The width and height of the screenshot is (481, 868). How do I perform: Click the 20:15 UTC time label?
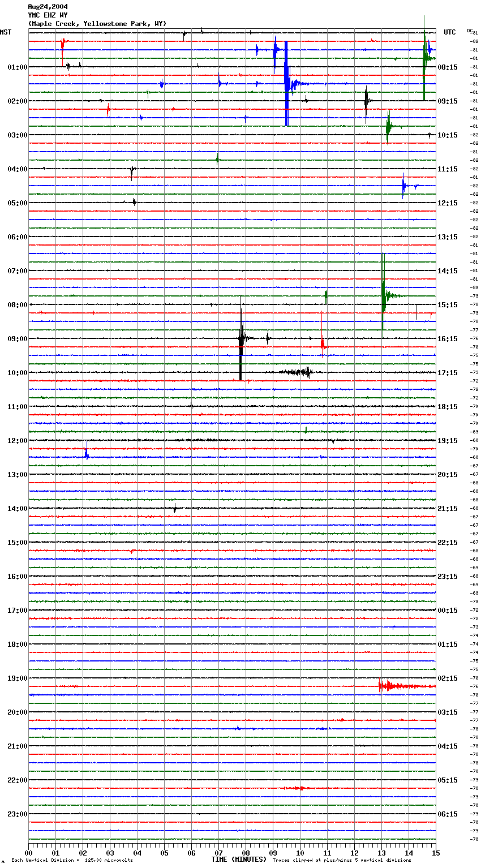pos(448,475)
